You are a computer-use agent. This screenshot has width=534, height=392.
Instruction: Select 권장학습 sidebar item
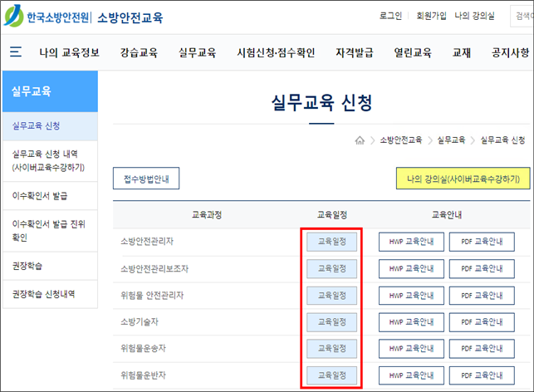click(x=50, y=266)
